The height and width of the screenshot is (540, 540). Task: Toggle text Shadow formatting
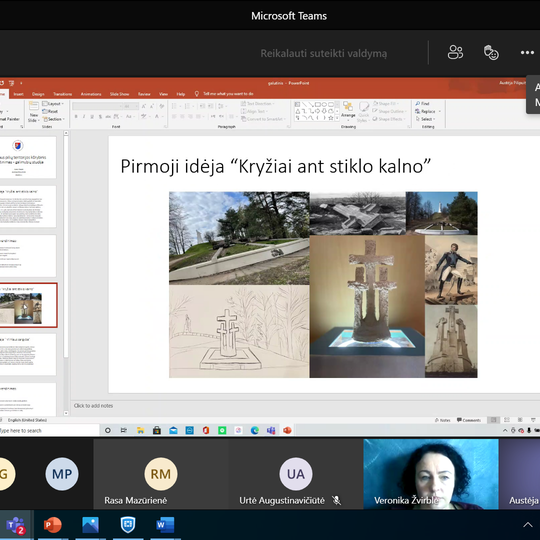(x=100, y=117)
